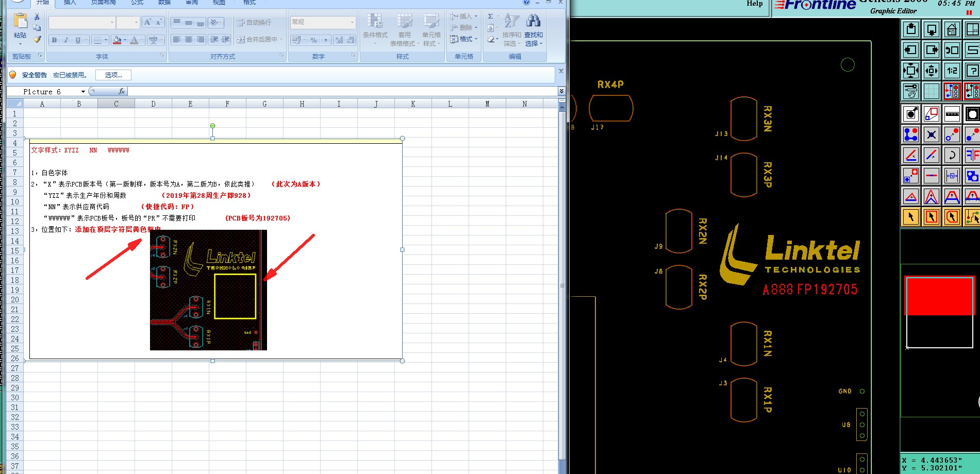Image resolution: width=980 pixels, height=474 pixels.
Task: Switch to the 视图 ribbon tab
Action: pos(219,3)
